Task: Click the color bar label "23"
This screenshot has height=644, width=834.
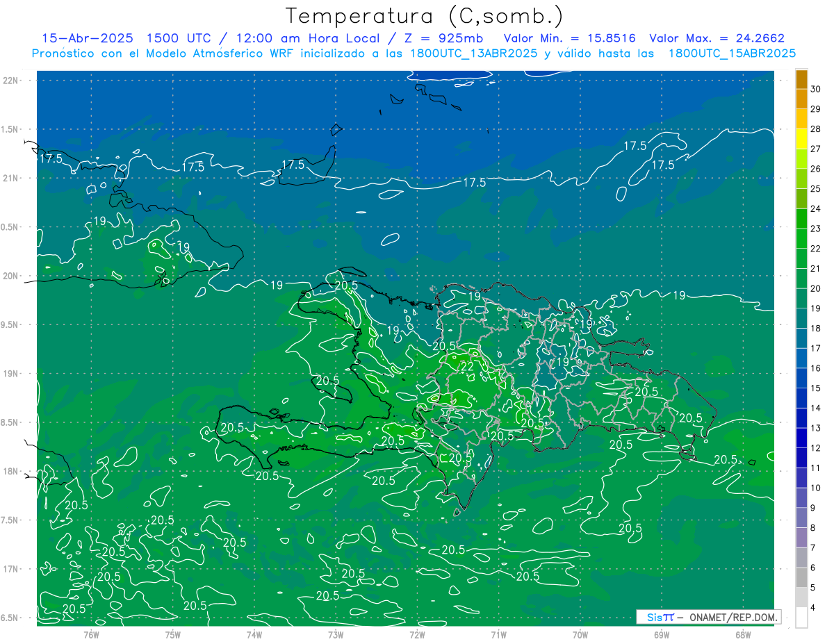Action: tap(816, 229)
